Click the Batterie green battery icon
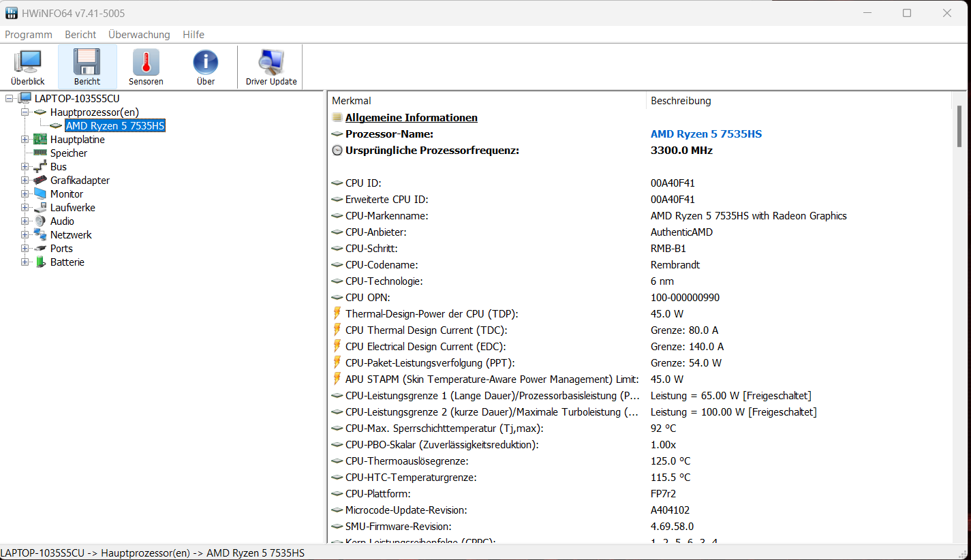Image resolution: width=971 pixels, height=560 pixels. pos(40,262)
